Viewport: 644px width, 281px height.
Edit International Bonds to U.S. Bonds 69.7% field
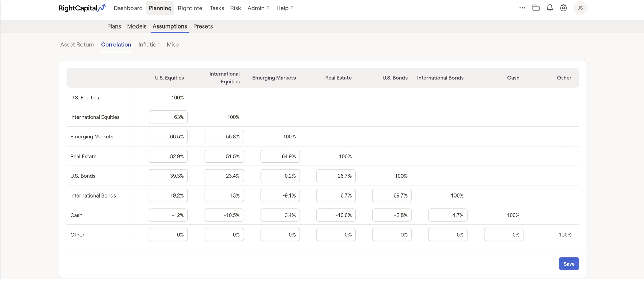coord(392,195)
